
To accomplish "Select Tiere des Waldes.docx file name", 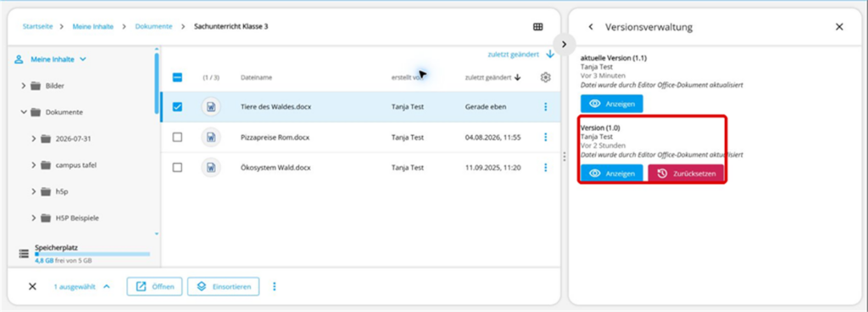I will click(x=275, y=107).
